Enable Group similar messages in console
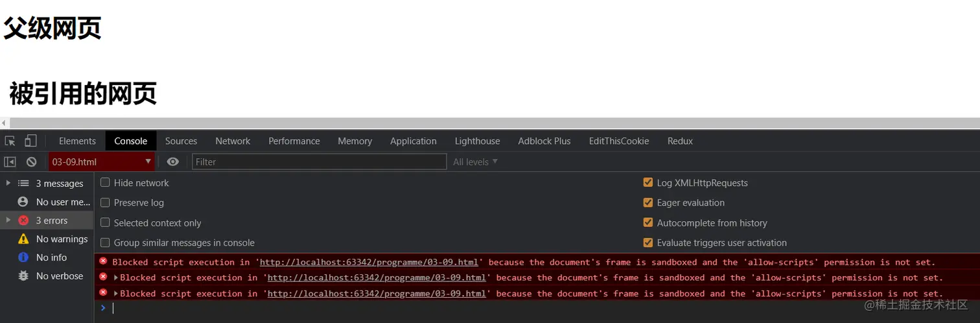Image resolution: width=980 pixels, height=323 pixels. pyautogui.click(x=105, y=243)
